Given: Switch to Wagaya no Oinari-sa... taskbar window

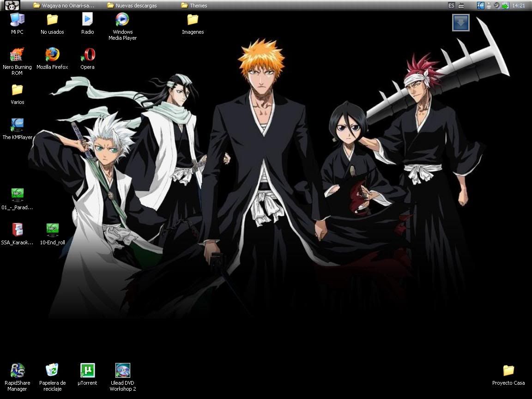Looking at the screenshot, I should tap(64, 6).
